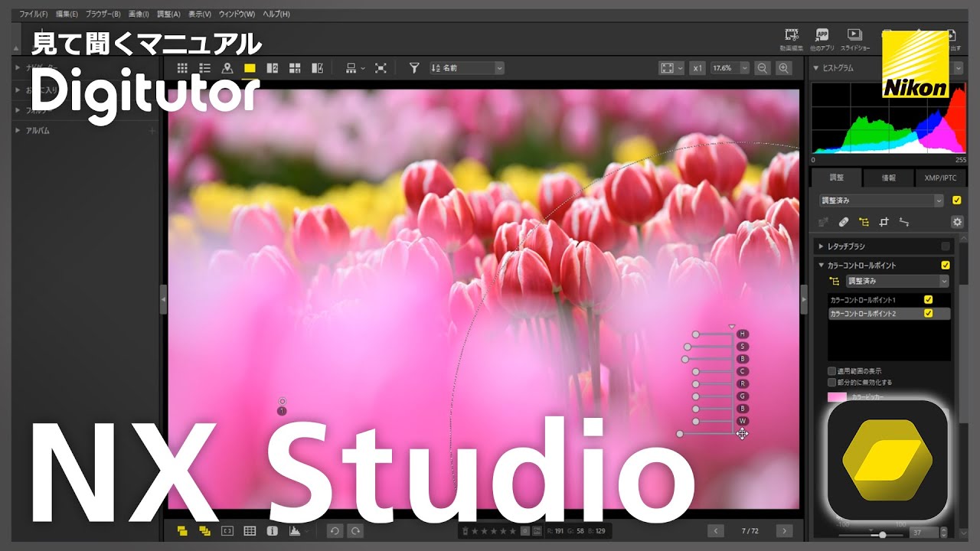Select カラーコントロールポイント1 in the list
Image resolution: width=980 pixels, height=551 pixels.
tap(889, 300)
